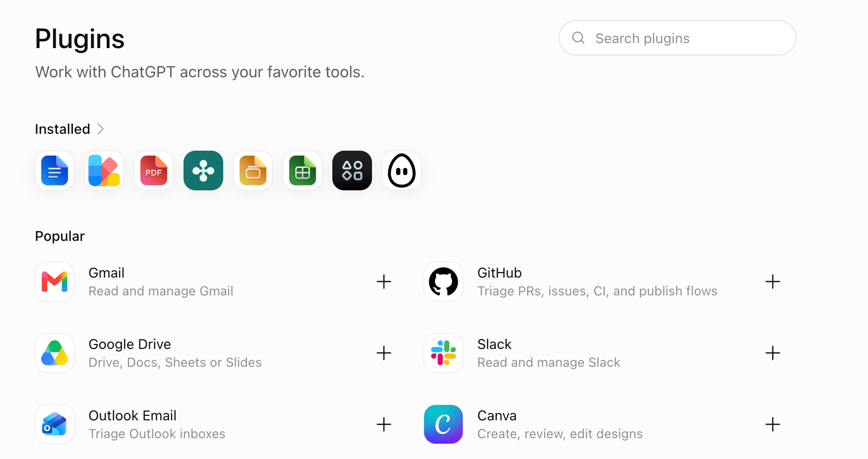This screenshot has width=868, height=459.
Task: Expand the Installed section chevron
Action: (101, 129)
